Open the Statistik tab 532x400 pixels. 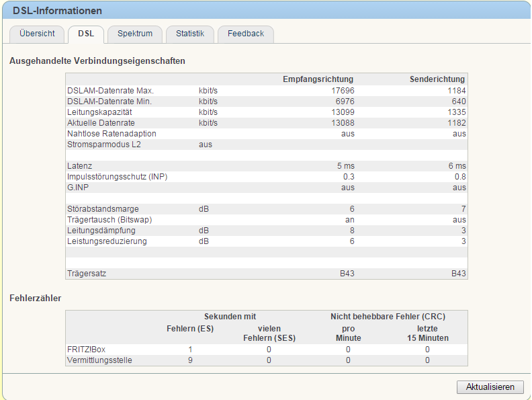click(190, 34)
